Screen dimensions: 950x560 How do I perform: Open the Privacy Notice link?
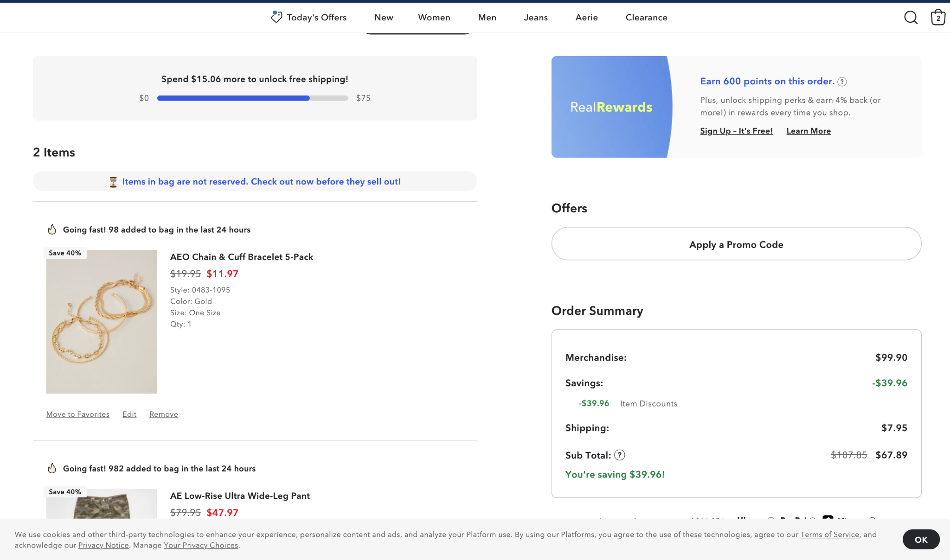click(103, 545)
